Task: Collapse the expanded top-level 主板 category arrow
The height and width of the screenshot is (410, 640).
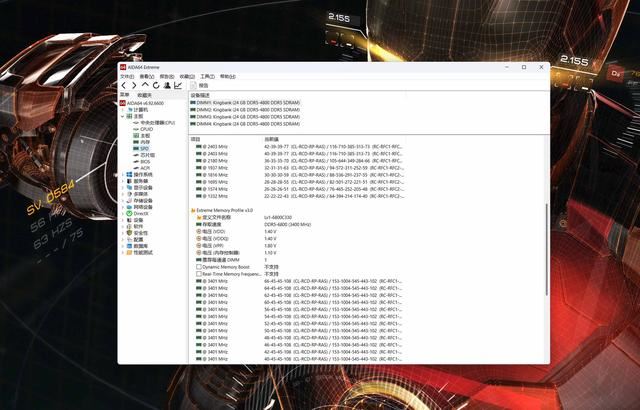Action: [123, 116]
